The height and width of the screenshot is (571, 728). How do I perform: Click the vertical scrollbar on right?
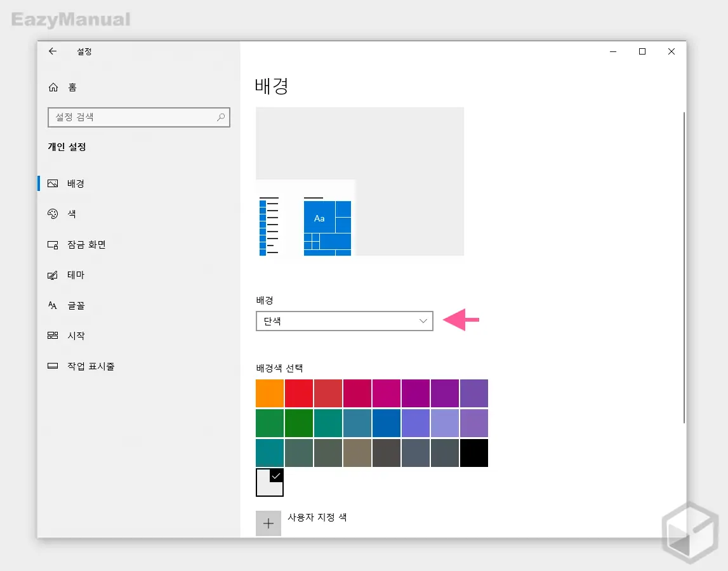click(684, 266)
